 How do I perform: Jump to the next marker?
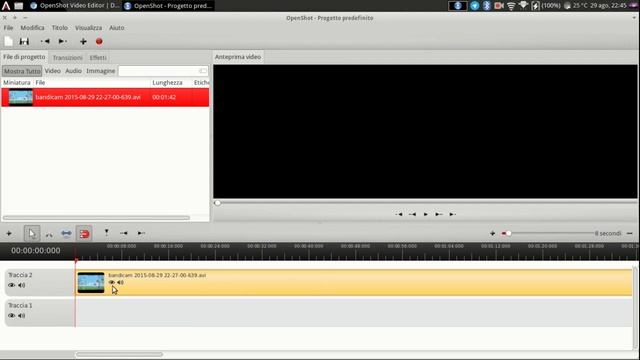(x=141, y=233)
